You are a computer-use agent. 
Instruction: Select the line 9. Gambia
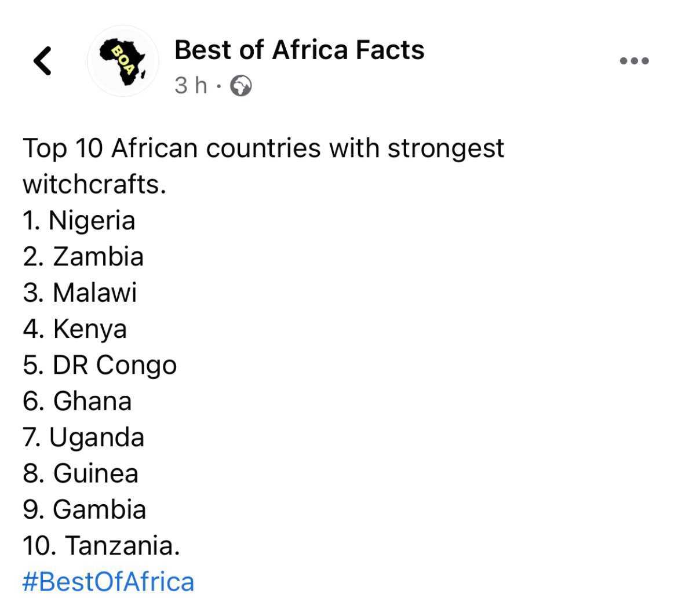[85, 509]
